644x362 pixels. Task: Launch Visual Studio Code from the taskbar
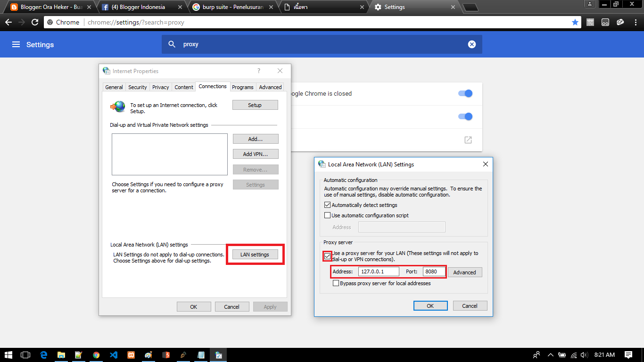tap(113, 355)
